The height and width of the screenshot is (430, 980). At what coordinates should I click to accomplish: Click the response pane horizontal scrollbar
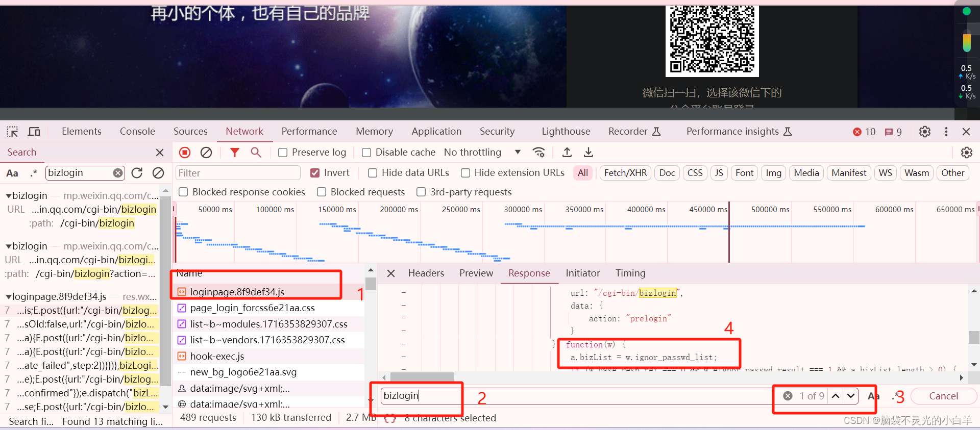pos(422,377)
